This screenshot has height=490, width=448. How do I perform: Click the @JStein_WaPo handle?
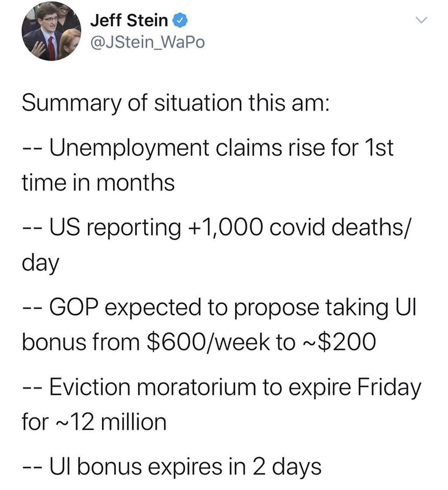147,42
